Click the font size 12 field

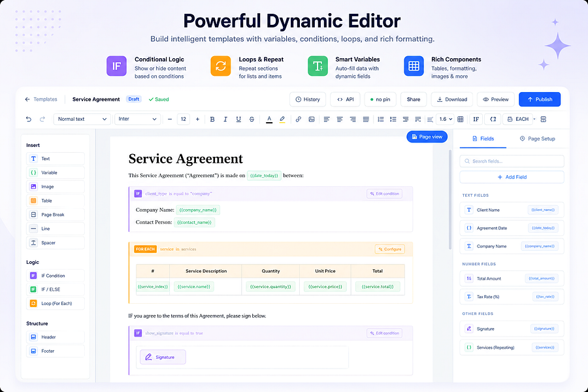(x=184, y=120)
